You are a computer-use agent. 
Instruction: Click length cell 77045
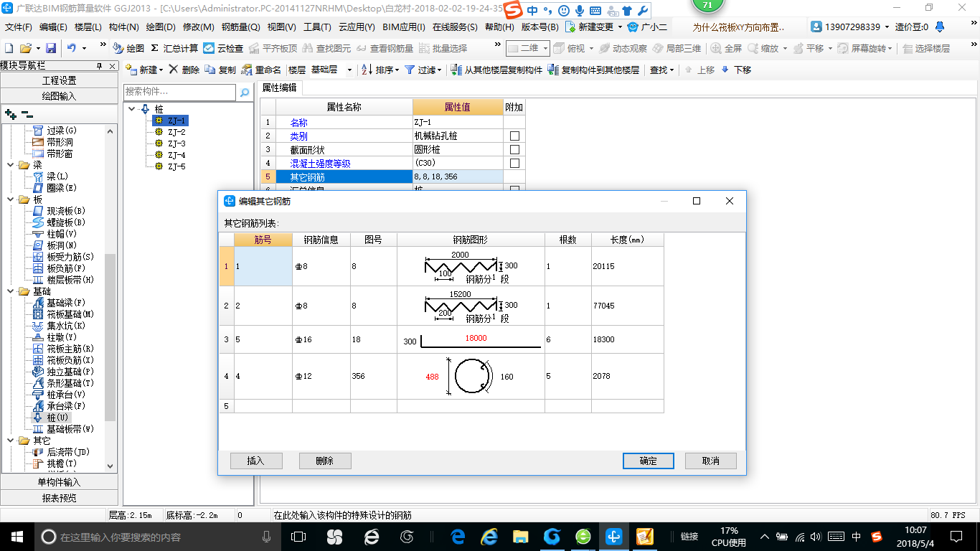pos(628,306)
